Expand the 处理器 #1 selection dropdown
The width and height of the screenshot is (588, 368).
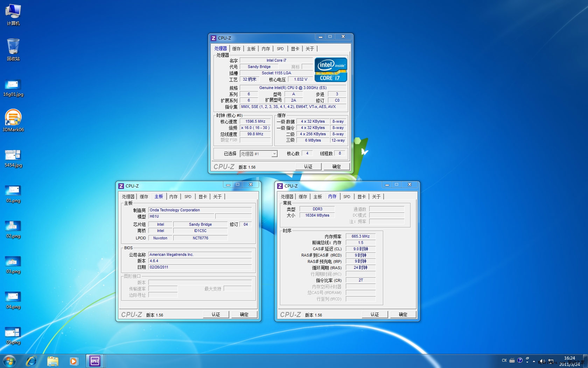pos(274,154)
